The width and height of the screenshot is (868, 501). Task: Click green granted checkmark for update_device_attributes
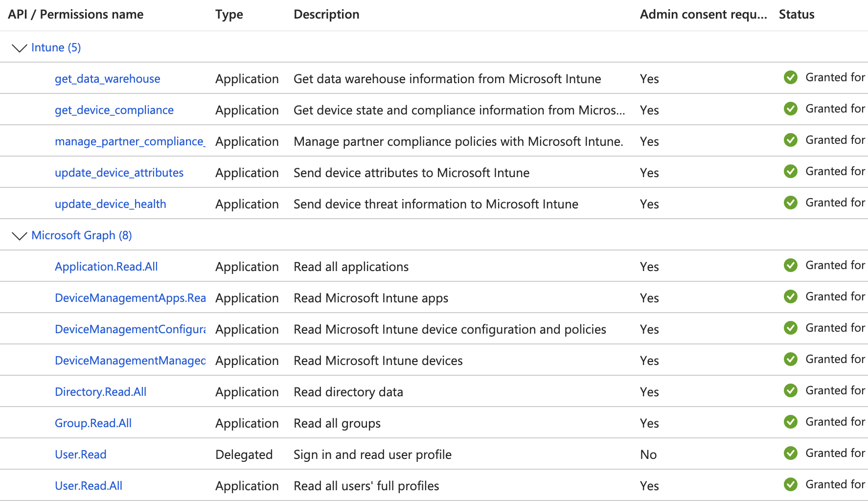(x=791, y=171)
